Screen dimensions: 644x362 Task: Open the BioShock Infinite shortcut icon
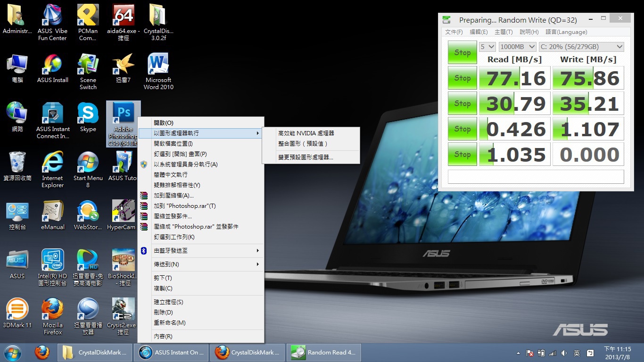[124, 261]
